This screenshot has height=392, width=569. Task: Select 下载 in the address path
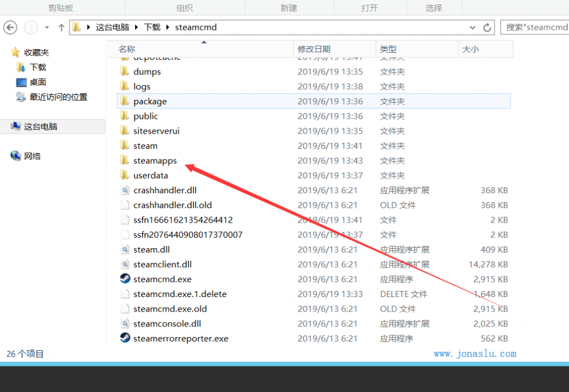[x=152, y=27]
